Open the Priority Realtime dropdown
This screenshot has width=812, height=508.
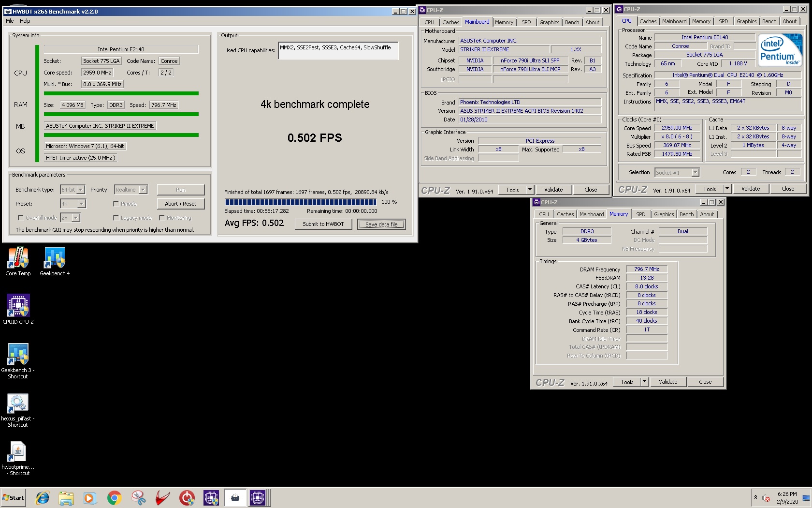pyautogui.click(x=130, y=190)
